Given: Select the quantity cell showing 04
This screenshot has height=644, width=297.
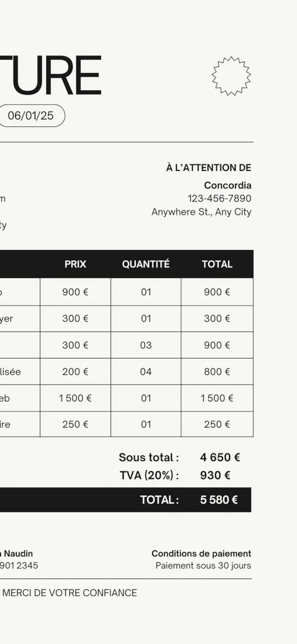Looking at the screenshot, I should pyautogui.click(x=146, y=372).
